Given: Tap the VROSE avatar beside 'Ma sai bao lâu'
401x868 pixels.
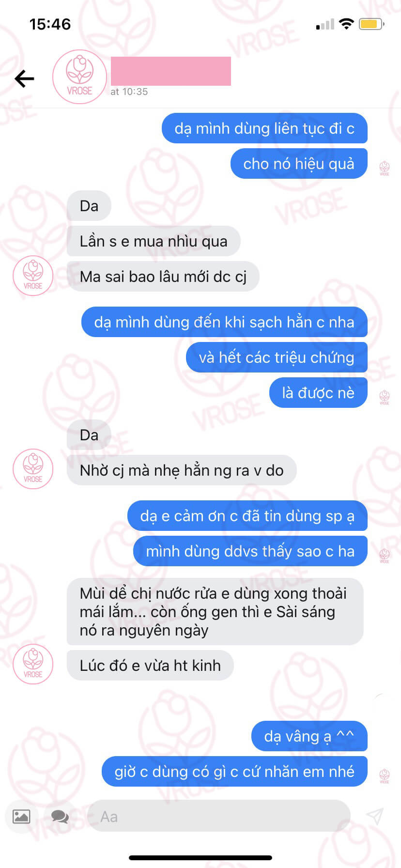Looking at the screenshot, I should (33, 276).
